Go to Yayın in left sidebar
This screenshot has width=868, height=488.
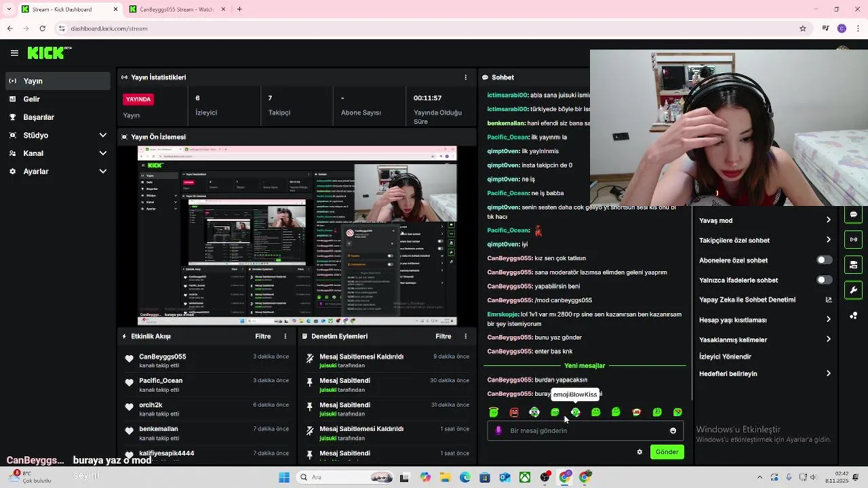pos(57,81)
